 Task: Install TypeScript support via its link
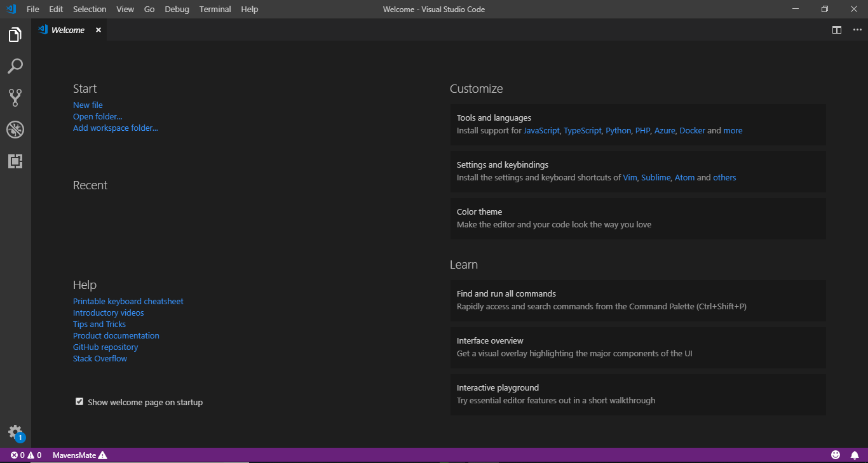[583, 130]
